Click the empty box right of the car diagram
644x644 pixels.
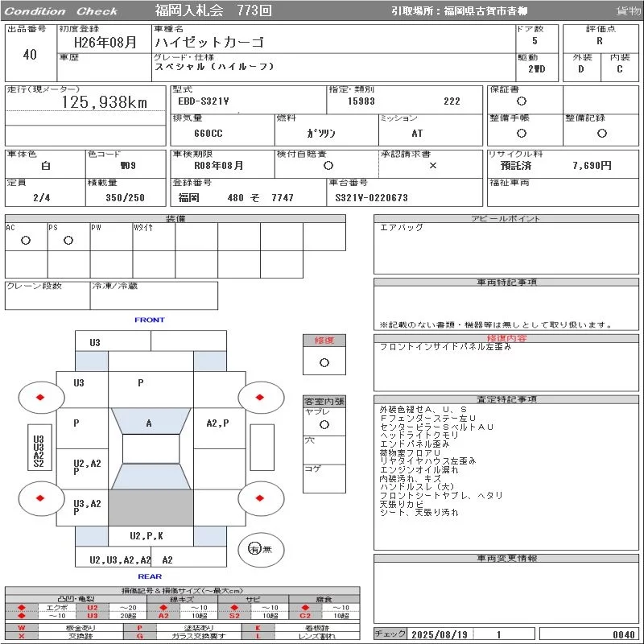pyautogui.click(x=262, y=448)
